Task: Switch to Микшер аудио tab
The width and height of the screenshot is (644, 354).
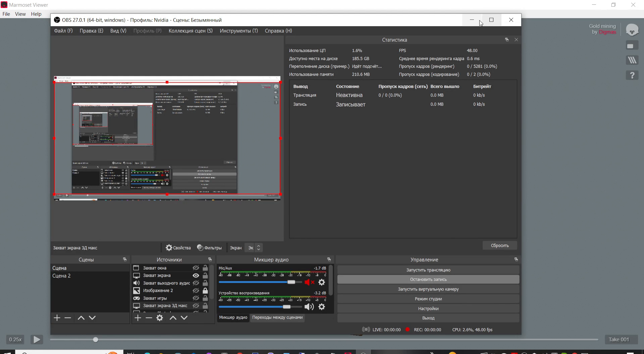Action: click(233, 317)
